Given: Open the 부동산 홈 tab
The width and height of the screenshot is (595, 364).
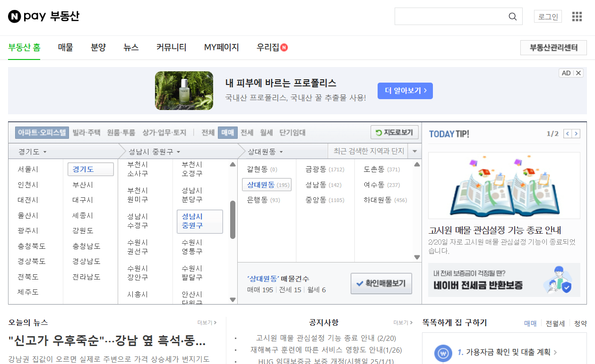Looking at the screenshot, I should (x=24, y=47).
